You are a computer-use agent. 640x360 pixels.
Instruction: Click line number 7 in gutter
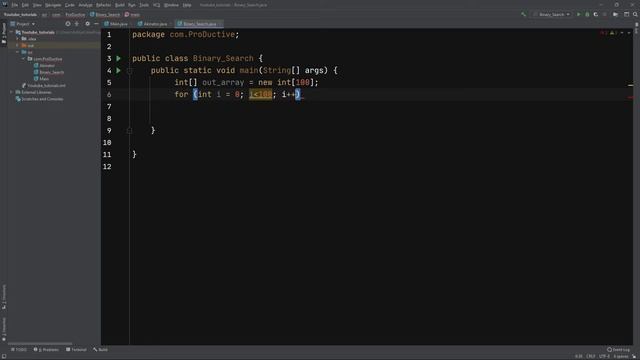tap(109, 107)
